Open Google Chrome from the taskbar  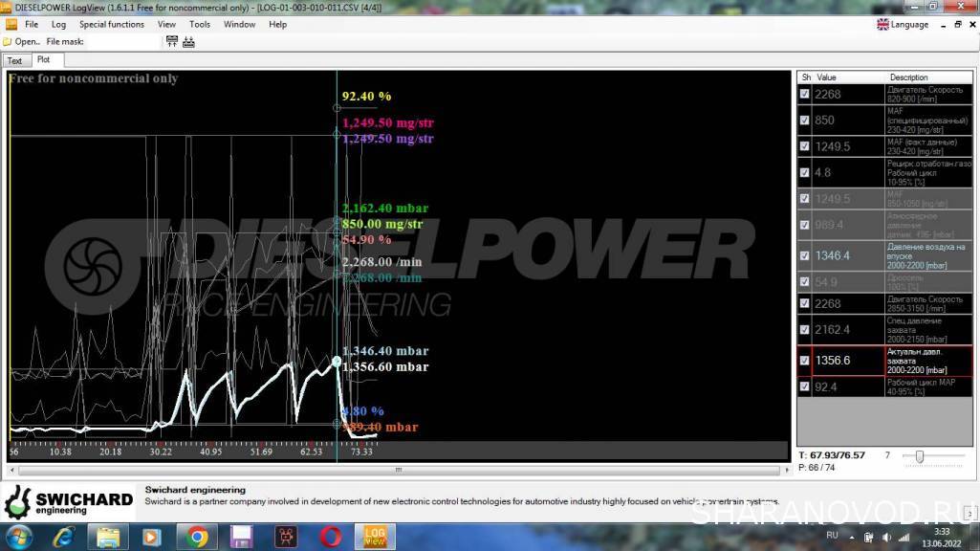tap(198, 536)
